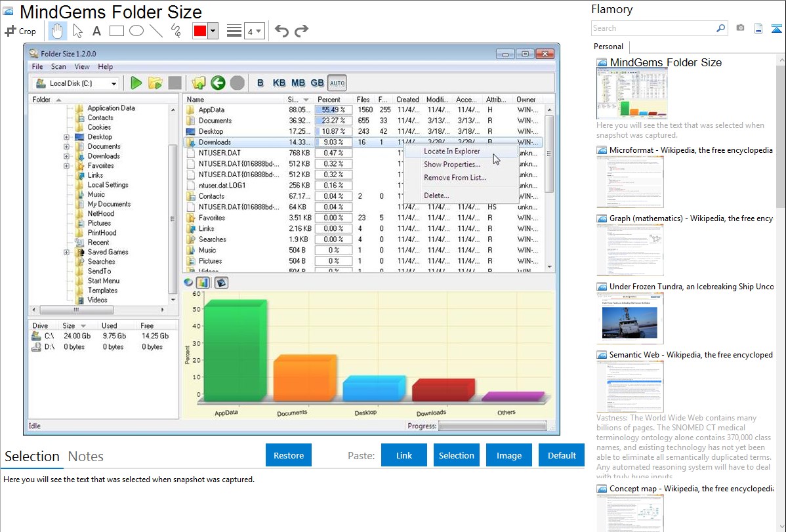Open the MindGems Folder Size snapshot thumbnail
Image resolution: width=786 pixels, height=532 pixels.
click(632, 94)
